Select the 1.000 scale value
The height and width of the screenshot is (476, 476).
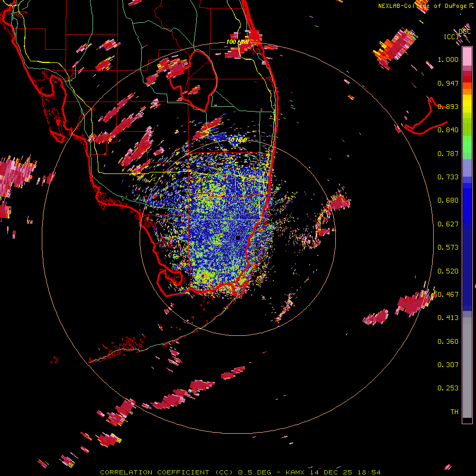pyautogui.click(x=448, y=59)
